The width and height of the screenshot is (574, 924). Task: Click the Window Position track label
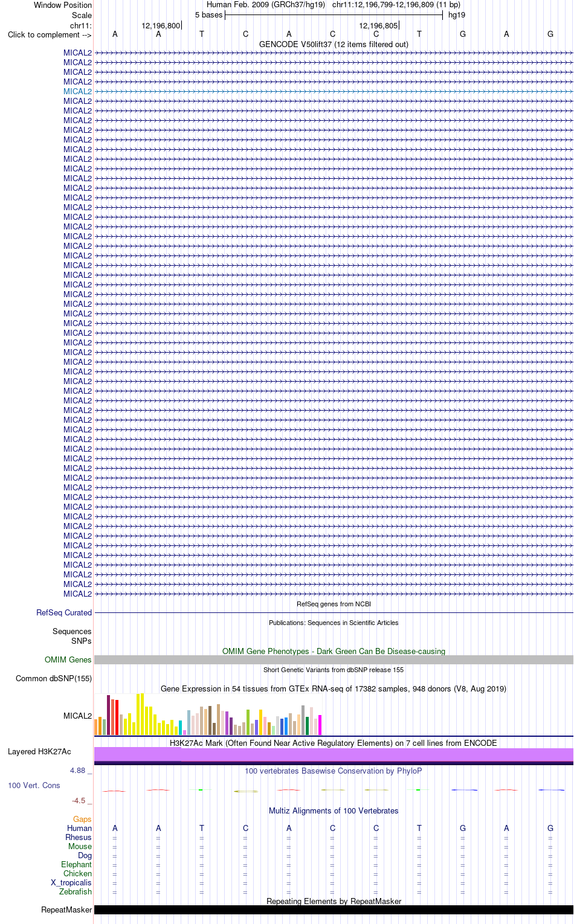coord(63,5)
